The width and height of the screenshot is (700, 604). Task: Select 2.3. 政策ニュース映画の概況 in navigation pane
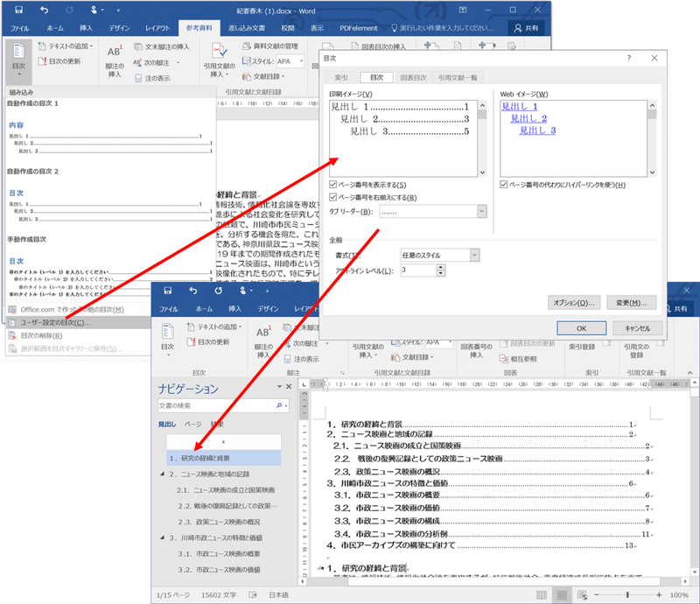click(220, 522)
